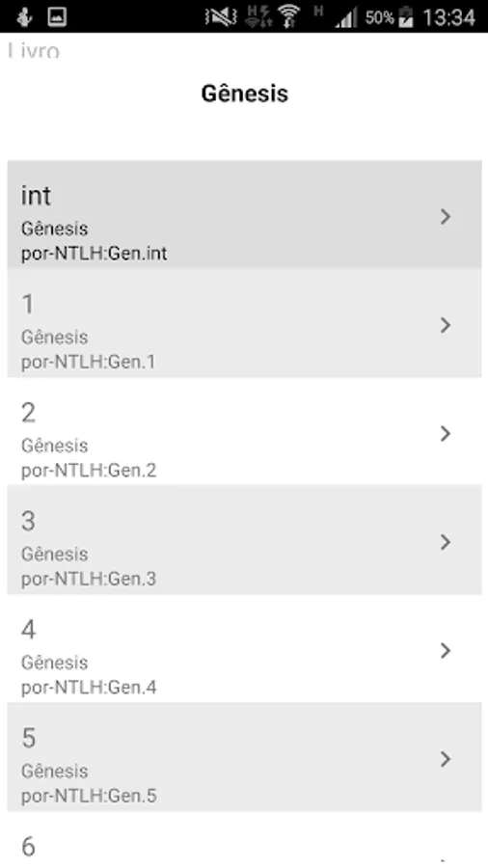
Task: Open the por-NTLH:Gen.3 entry
Action: click(245, 541)
